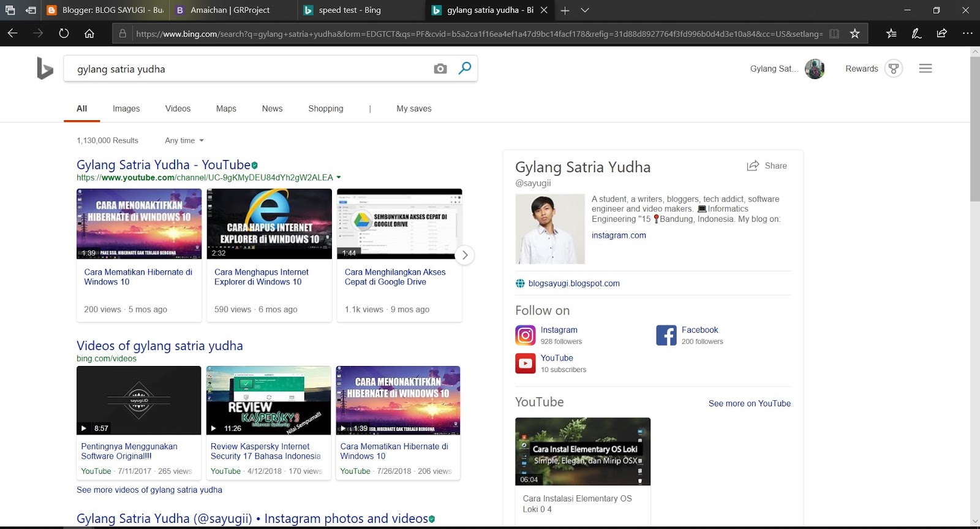This screenshot has height=529, width=980.
Task: Select the Shopping search tab
Action: pyautogui.click(x=326, y=108)
